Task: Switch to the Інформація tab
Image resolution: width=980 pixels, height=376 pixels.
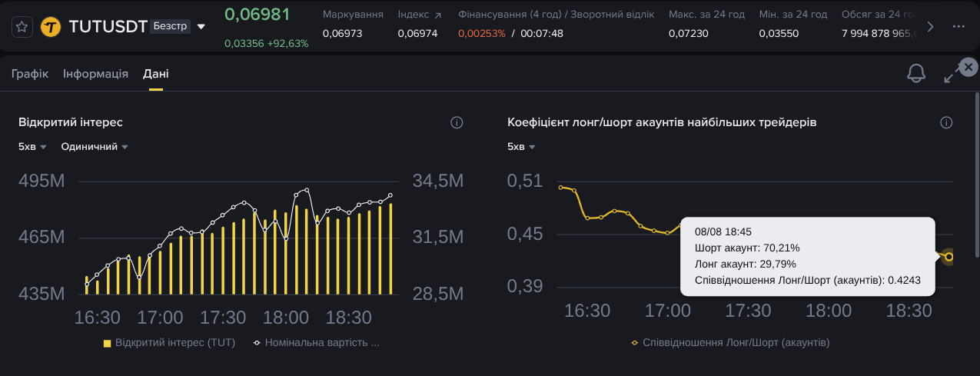Action: (x=95, y=74)
